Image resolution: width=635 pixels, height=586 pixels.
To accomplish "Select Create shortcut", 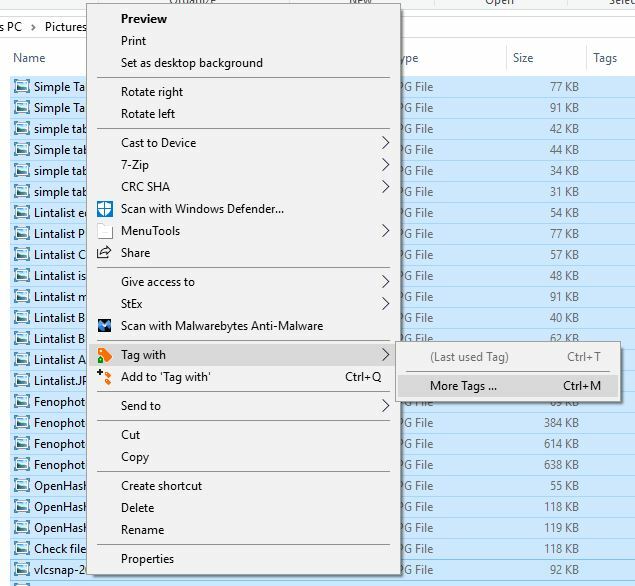I will click(x=161, y=486).
